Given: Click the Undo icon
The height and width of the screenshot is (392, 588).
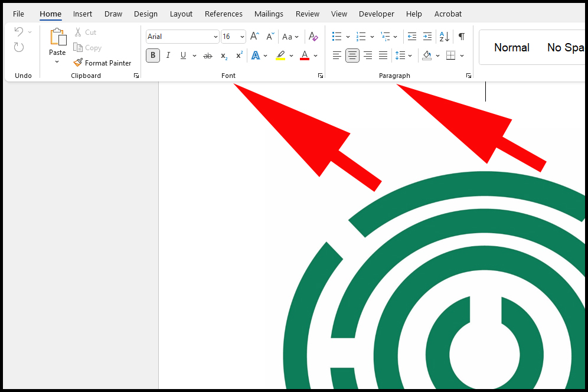Looking at the screenshot, I should tap(19, 32).
